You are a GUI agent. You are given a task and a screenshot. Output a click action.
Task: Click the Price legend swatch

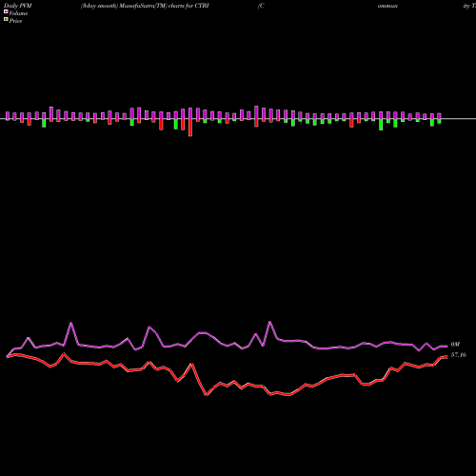click(6, 20)
